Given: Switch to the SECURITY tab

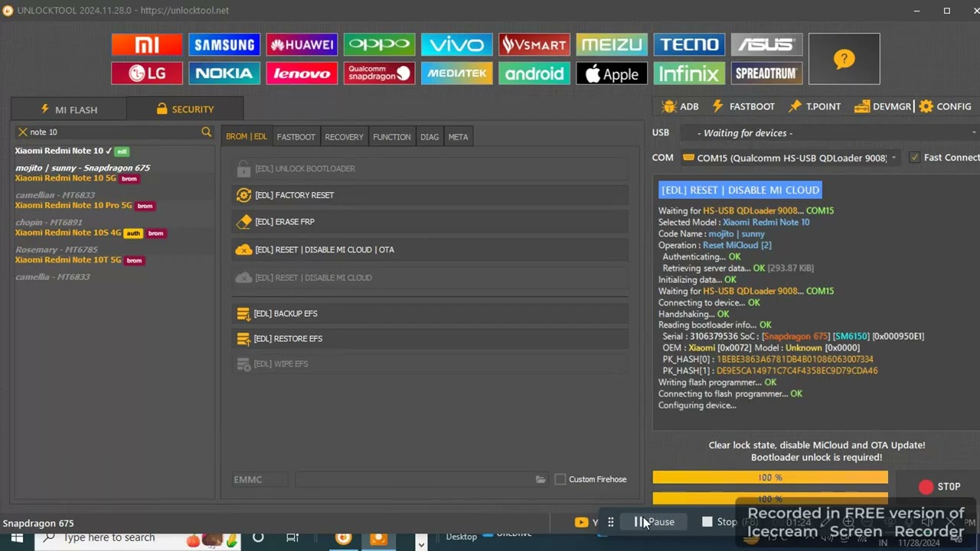Looking at the screenshot, I should point(185,109).
